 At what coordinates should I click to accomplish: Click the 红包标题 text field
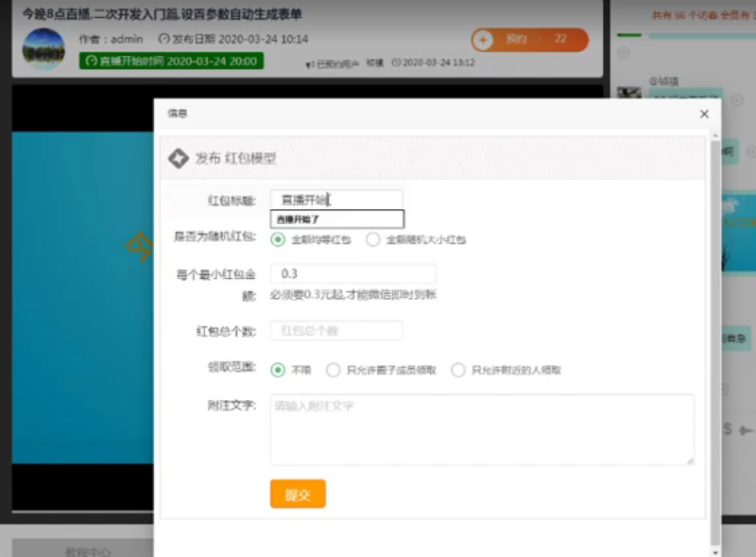pyautogui.click(x=336, y=200)
